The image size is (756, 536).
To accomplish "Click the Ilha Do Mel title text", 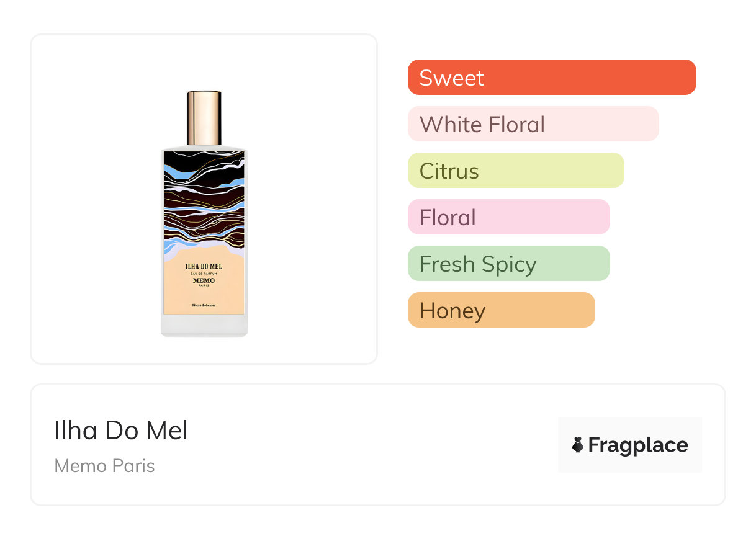I will [121, 431].
